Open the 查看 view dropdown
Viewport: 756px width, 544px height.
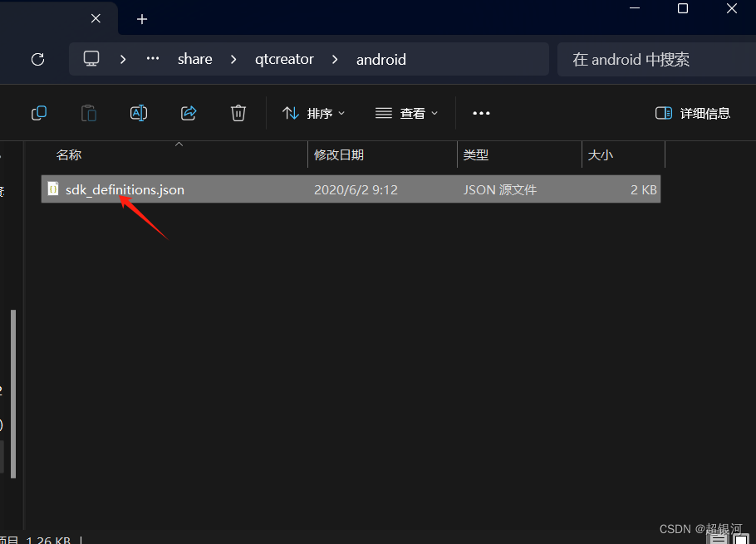click(406, 113)
